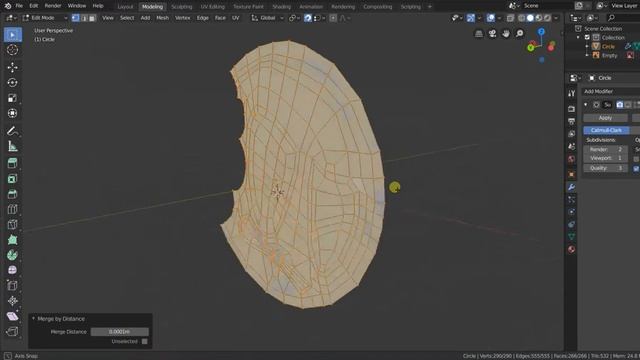Open the editor type dropdown
The image size is (640, 360).
click(10, 18)
